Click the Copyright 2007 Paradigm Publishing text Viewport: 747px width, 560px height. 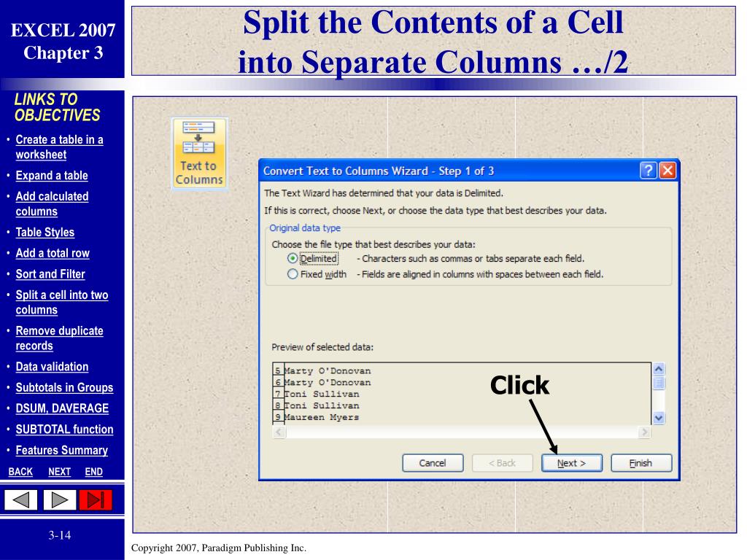tap(219, 548)
